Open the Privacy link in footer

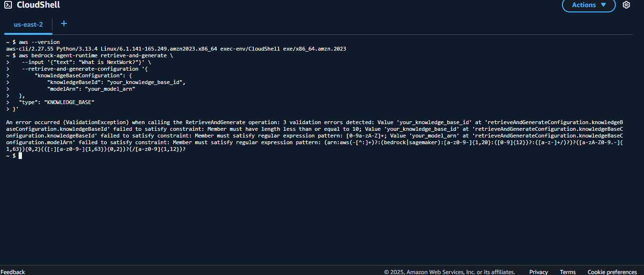tap(539, 272)
